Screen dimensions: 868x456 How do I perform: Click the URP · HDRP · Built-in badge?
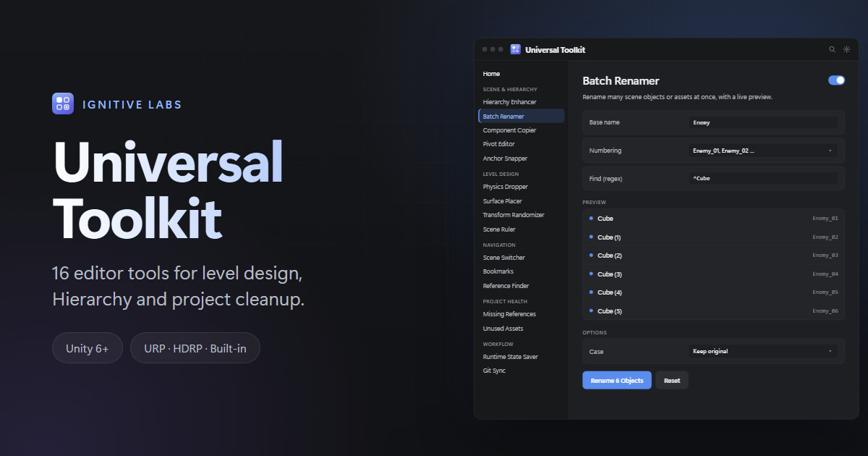195,348
